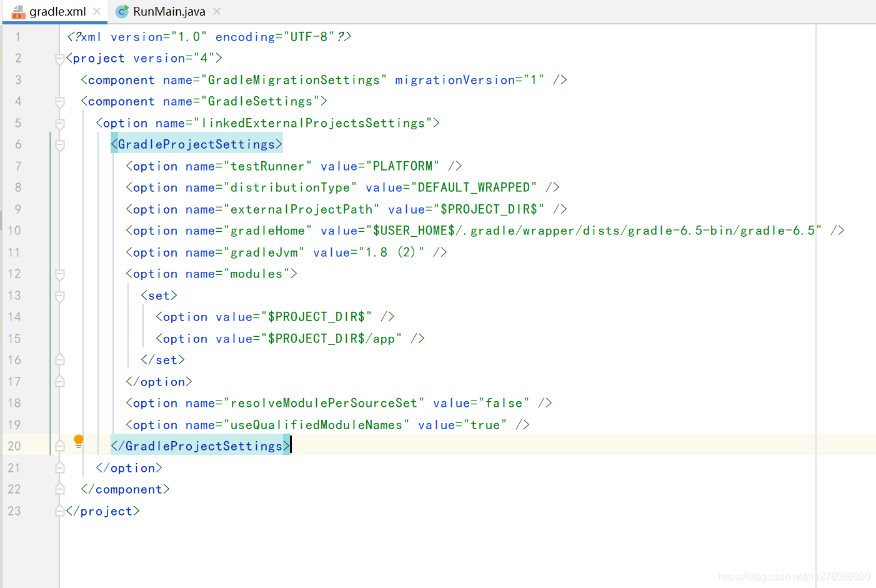The image size is (876, 588).
Task: Click line number 19 in the gutter
Action: 14,425
